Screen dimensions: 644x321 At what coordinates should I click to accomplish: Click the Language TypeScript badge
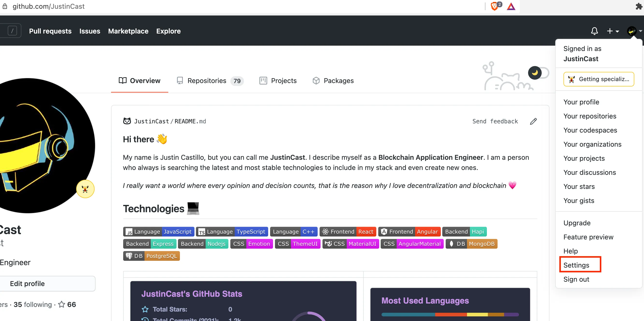232,232
